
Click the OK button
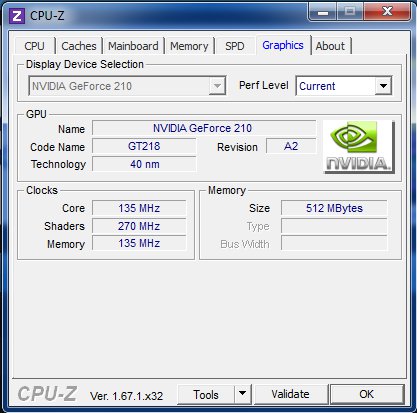[367, 394]
